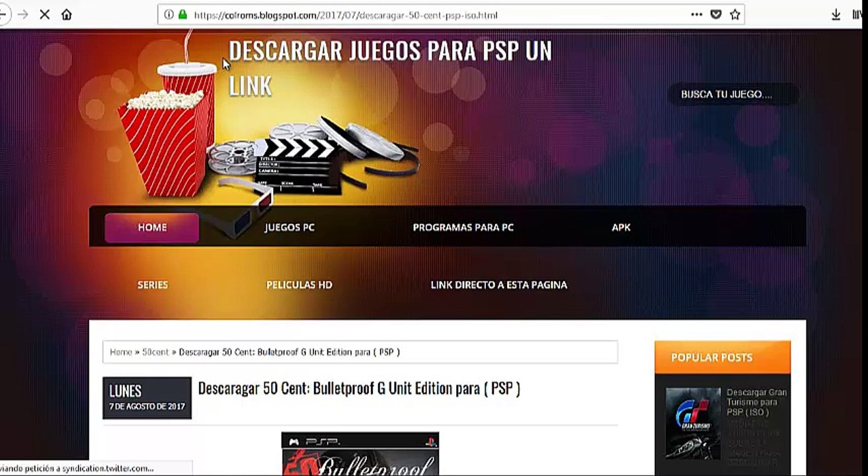The image size is (868, 476).
Task: Open the post title Descaragar 50 Cent Bulletproof
Action: point(359,389)
